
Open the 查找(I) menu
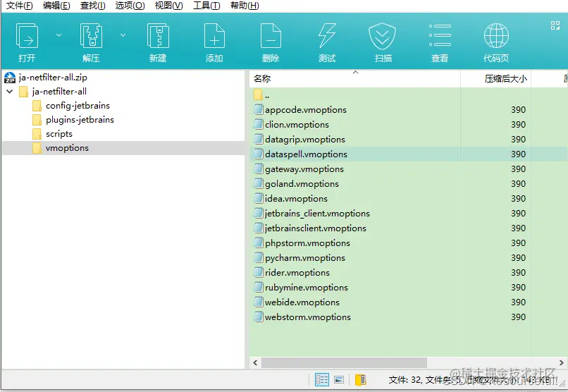tap(93, 6)
